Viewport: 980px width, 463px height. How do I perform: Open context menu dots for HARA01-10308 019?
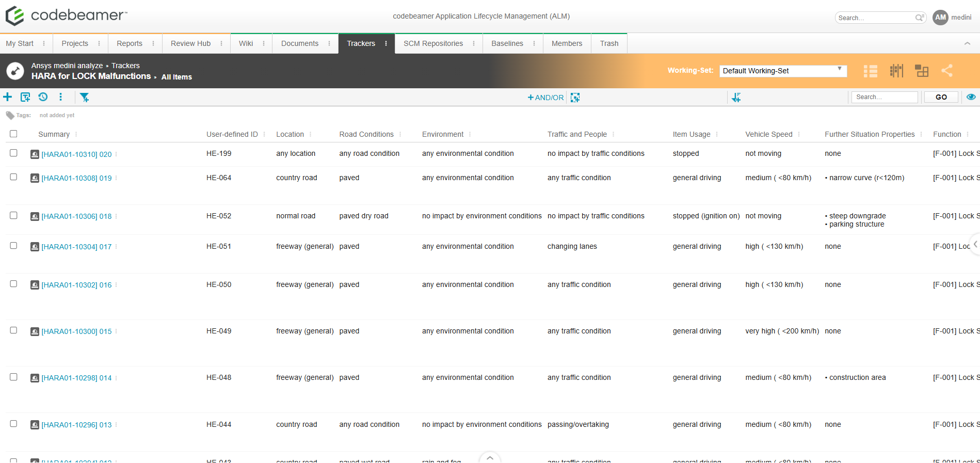pyautogui.click(x=116, y=178)
